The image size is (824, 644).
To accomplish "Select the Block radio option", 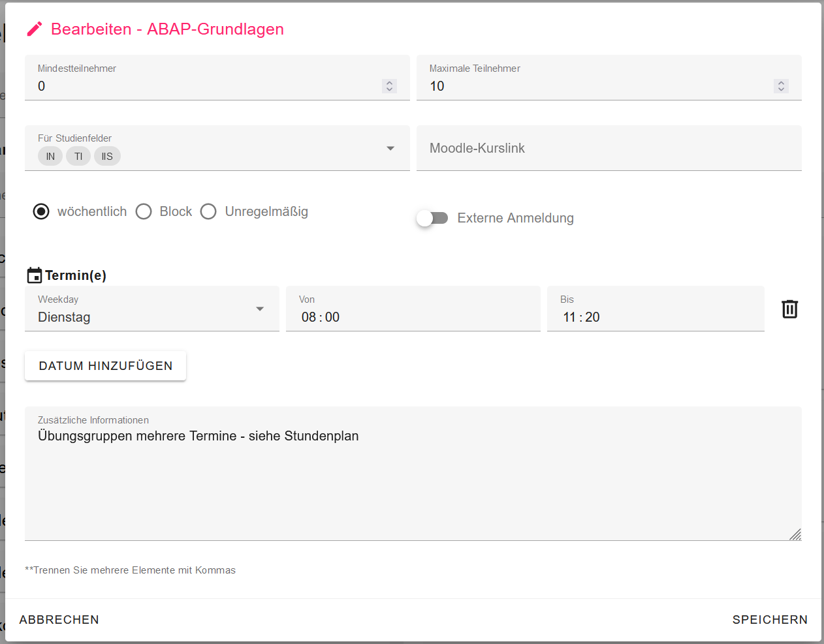I will [144, 211].
